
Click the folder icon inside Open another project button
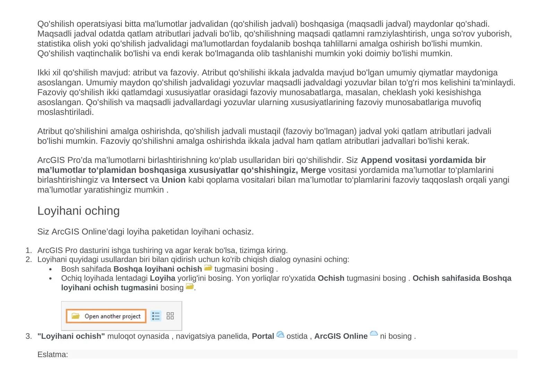tap(76, 316)
